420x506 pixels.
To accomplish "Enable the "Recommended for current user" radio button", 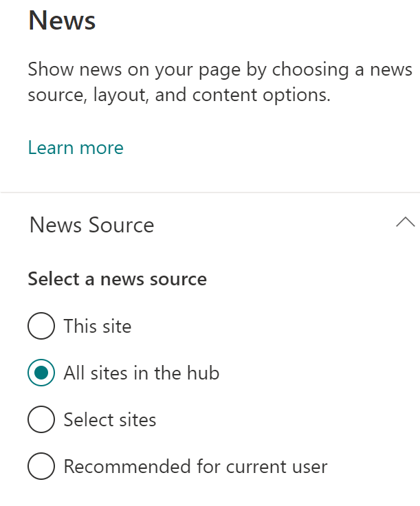I will [x=41, y=467].
